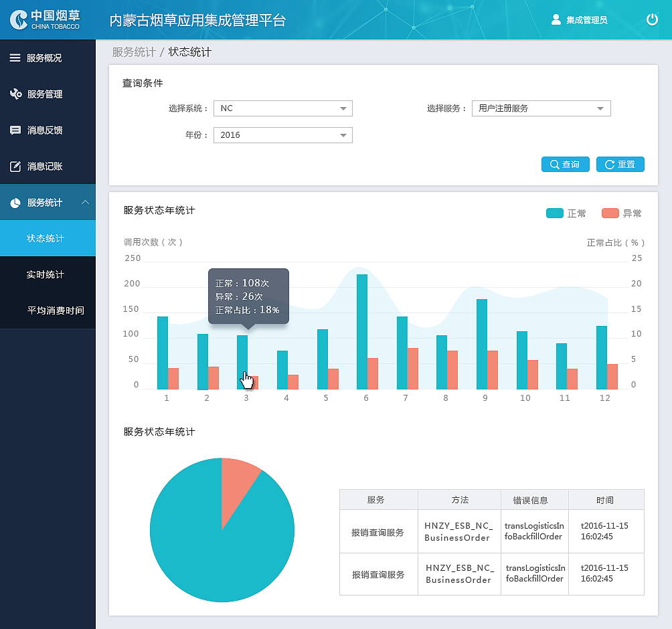Click the power logout icon
This screenshot has height=629, width=672.
pyautogui.click(x=652, y=19)
